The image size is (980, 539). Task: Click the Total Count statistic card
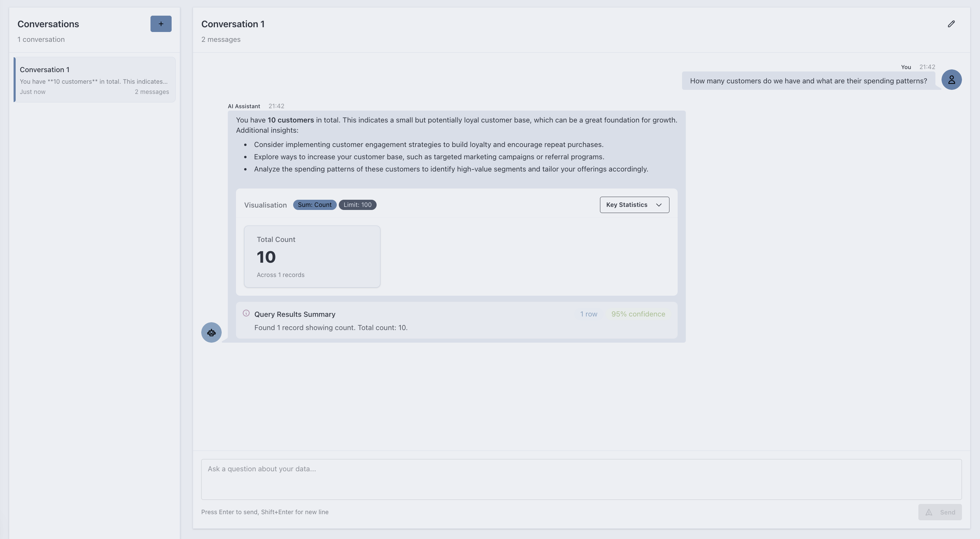pos(312,257)
